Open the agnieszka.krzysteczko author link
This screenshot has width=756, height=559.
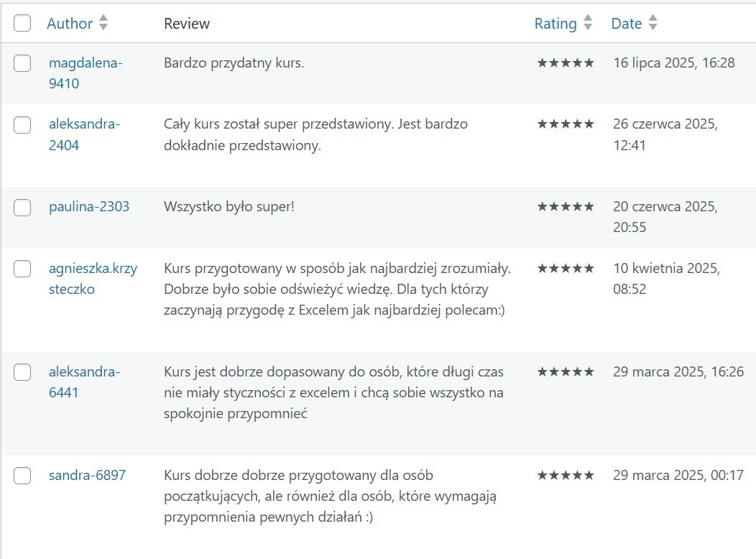(x=93, y=279)
